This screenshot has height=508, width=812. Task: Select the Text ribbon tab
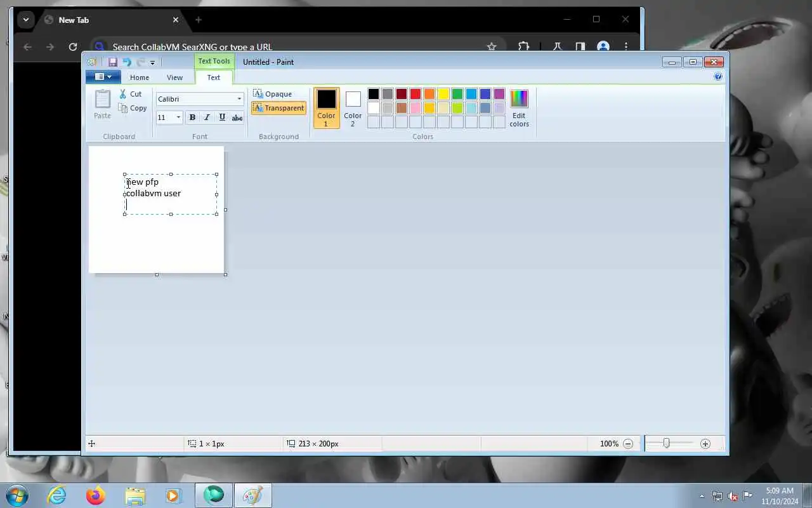click(214, 77)
